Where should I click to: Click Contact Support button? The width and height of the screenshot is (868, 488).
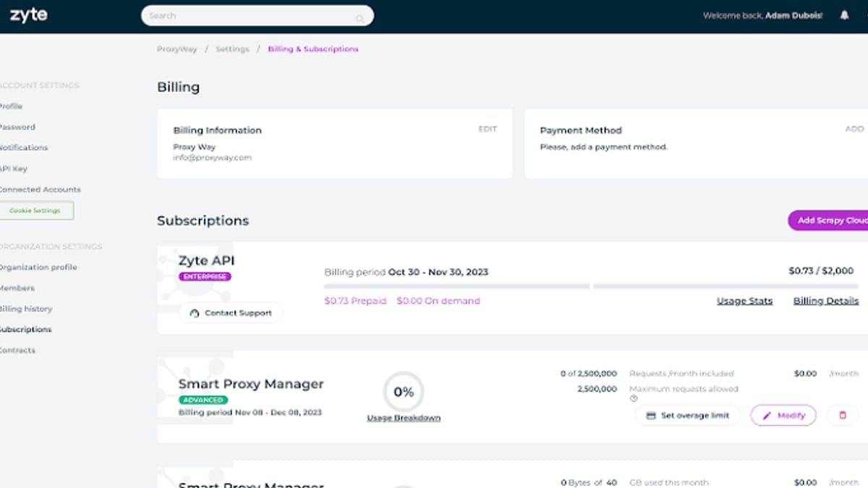[x=231, y=313]
